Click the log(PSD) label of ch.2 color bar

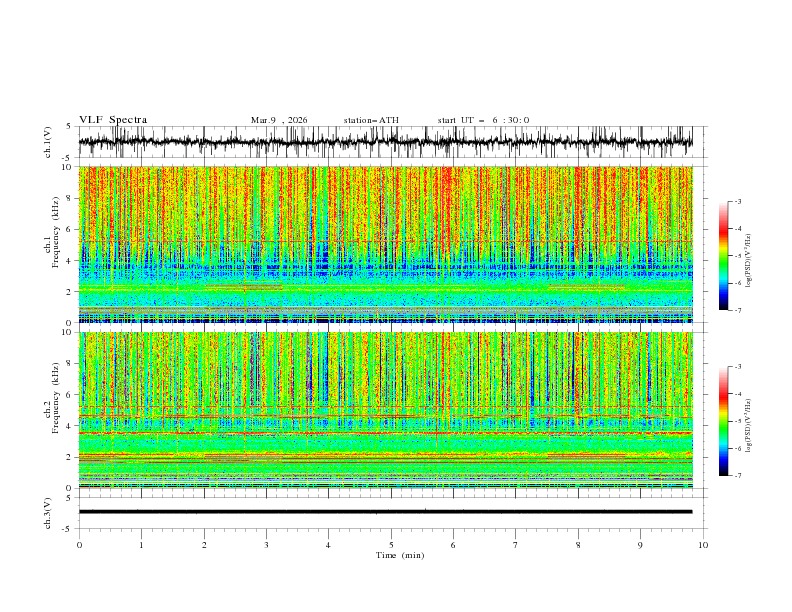coord(749,426)
